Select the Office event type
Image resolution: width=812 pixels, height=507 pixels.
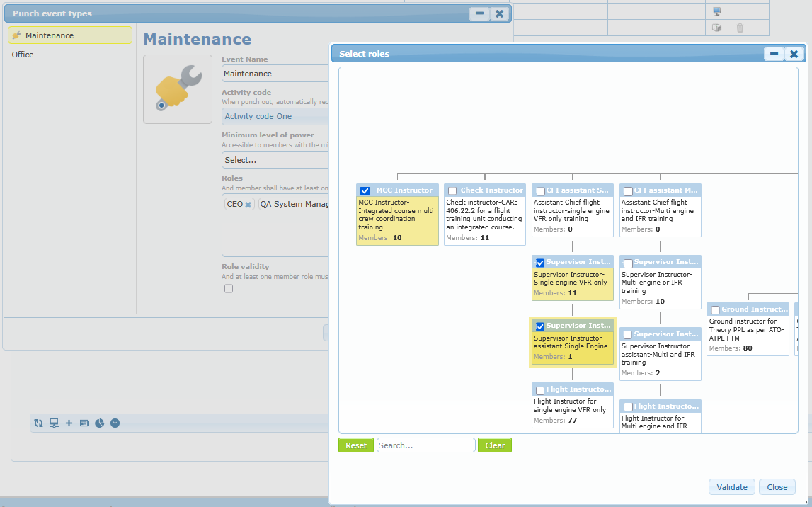point(23,55)
